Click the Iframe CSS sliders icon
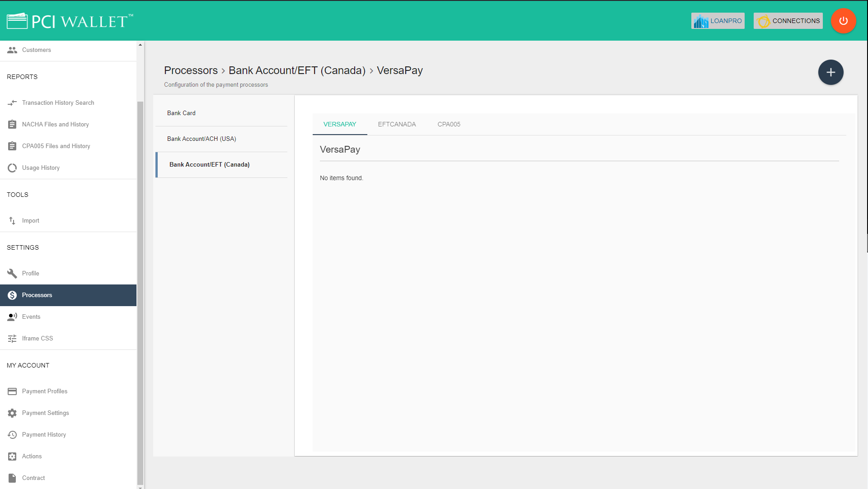This screenshot has width=868, height=489. point(12,339)
